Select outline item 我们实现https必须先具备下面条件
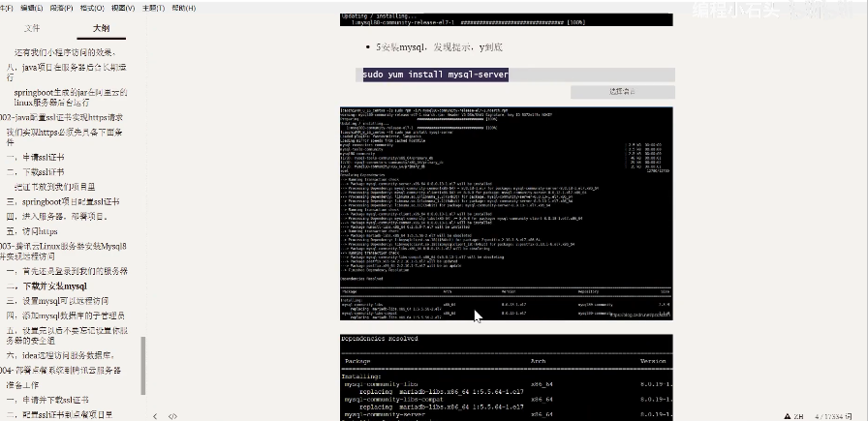Viewport: 868px width, 421px height. (x=64, y=137)
